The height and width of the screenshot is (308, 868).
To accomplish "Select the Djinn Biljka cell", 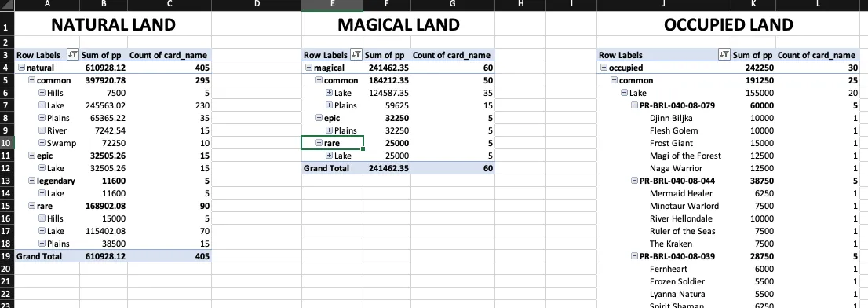I will coord(664,118).
